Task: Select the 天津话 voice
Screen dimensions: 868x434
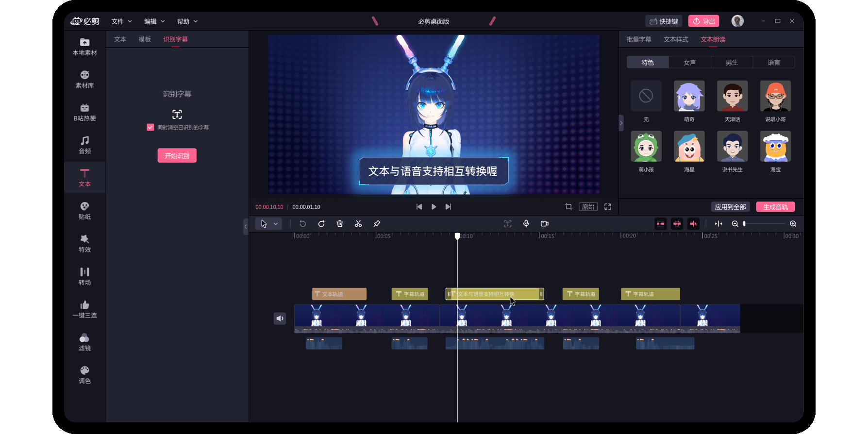Action: 733,96
